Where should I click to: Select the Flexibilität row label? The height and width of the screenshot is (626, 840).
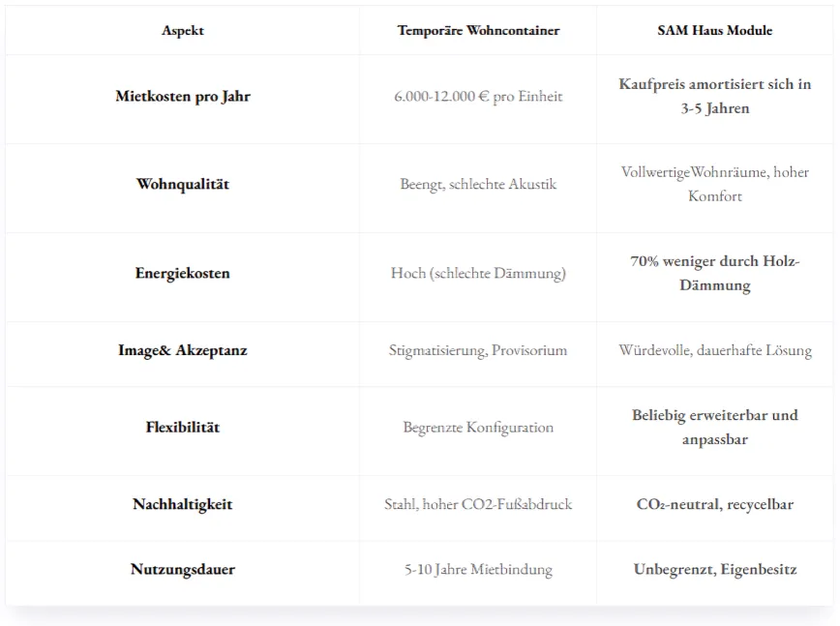tap(183, 428)
